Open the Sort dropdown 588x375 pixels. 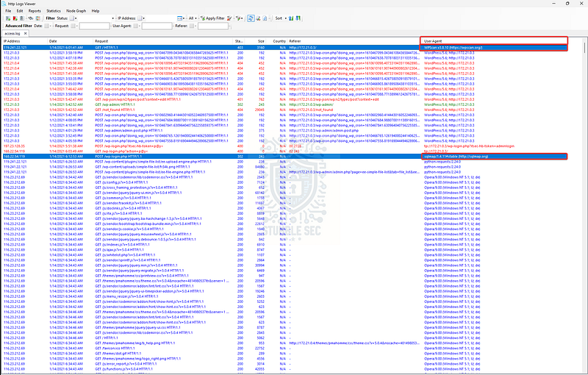pos(281,18)
